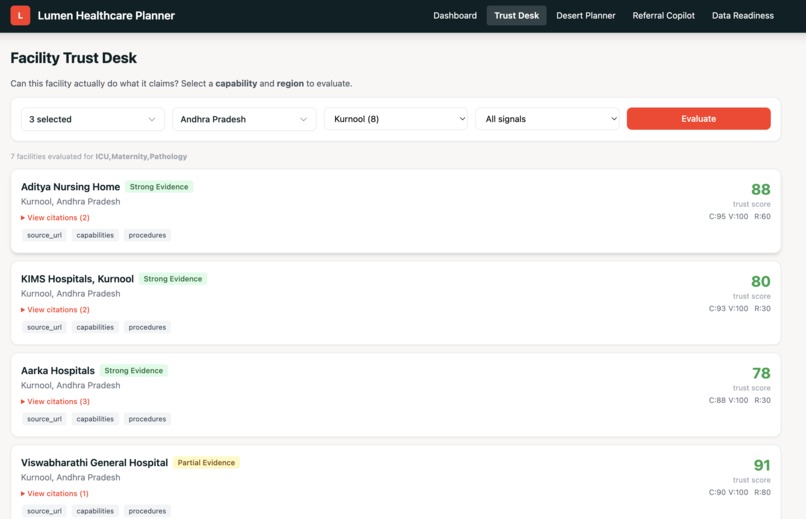Click Aarka Hospitals facility name
Image resolution: width=806 pixels, height=519 pixels.
pos(58,371)
